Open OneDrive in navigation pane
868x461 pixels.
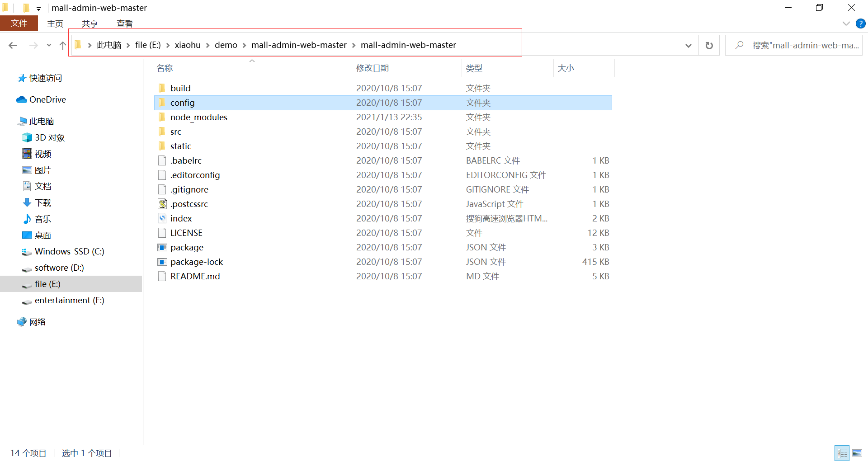(x=42, y=99)
